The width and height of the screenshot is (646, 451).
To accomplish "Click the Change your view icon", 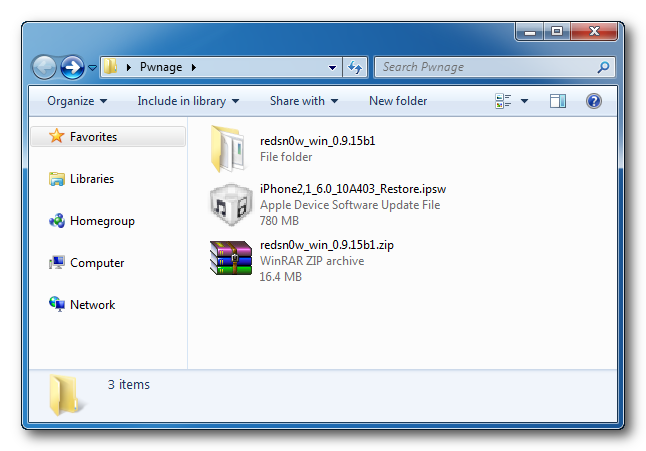I will coord(503,101).
